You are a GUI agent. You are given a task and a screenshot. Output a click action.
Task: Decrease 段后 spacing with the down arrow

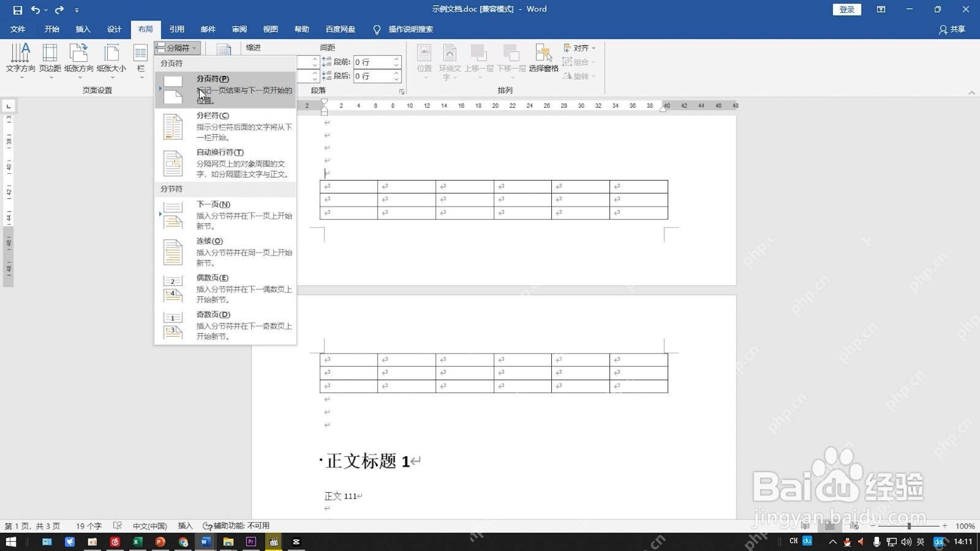point(396,79)
